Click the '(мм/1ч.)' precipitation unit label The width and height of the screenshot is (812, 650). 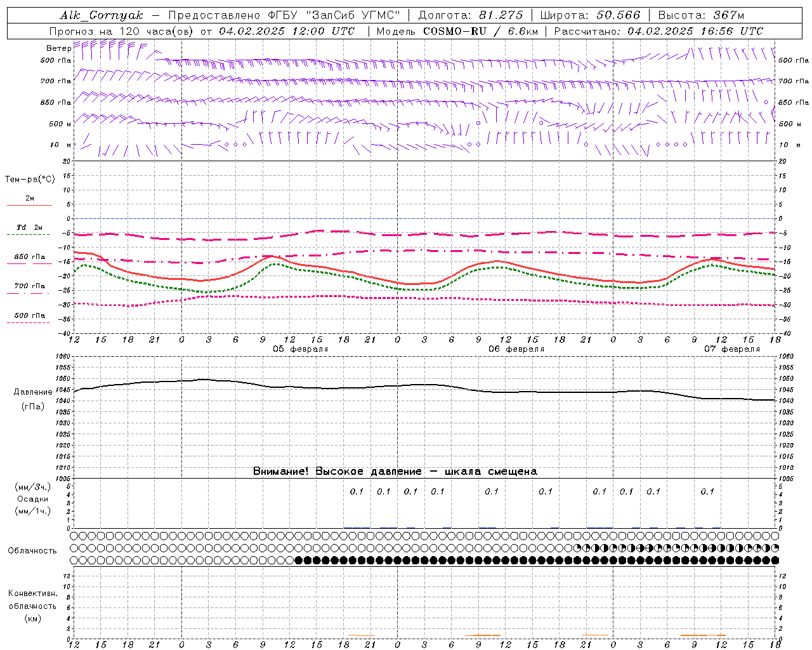[x=33, y=511]
